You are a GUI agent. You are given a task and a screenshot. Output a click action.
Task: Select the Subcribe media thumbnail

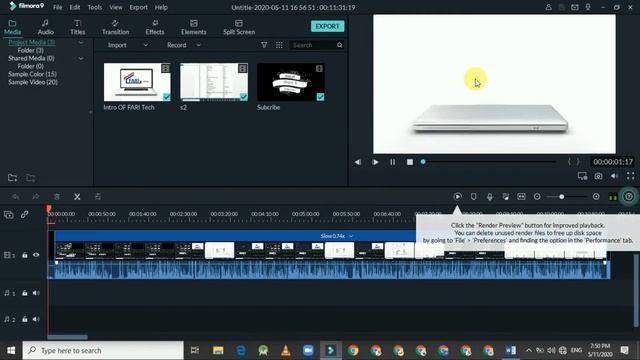pos(291,82)
